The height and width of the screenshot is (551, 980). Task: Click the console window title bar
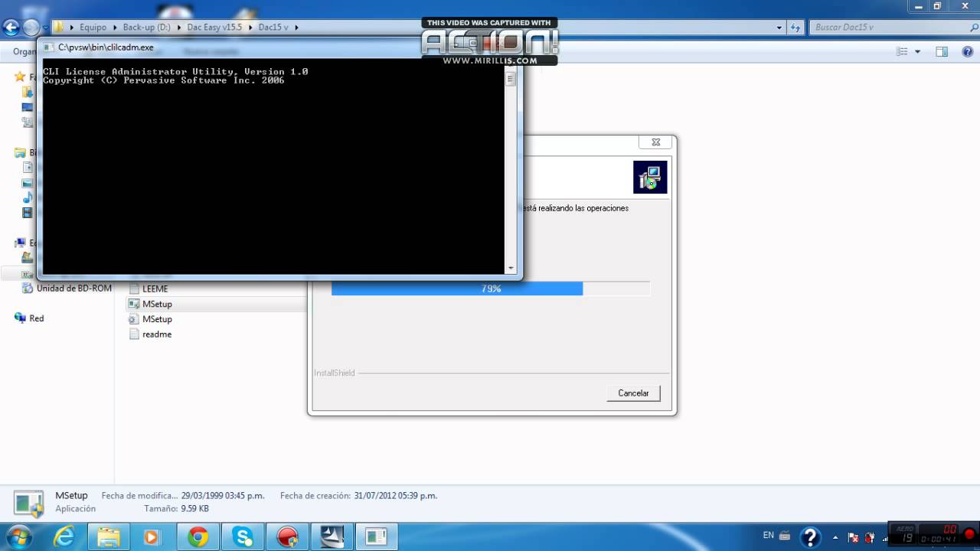coord(279,47)
